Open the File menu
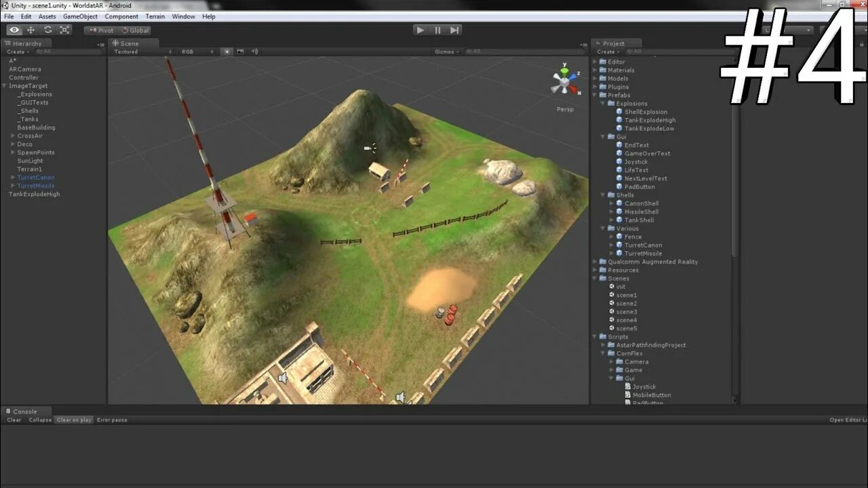 pyautogui.click(x=9, y=16)
